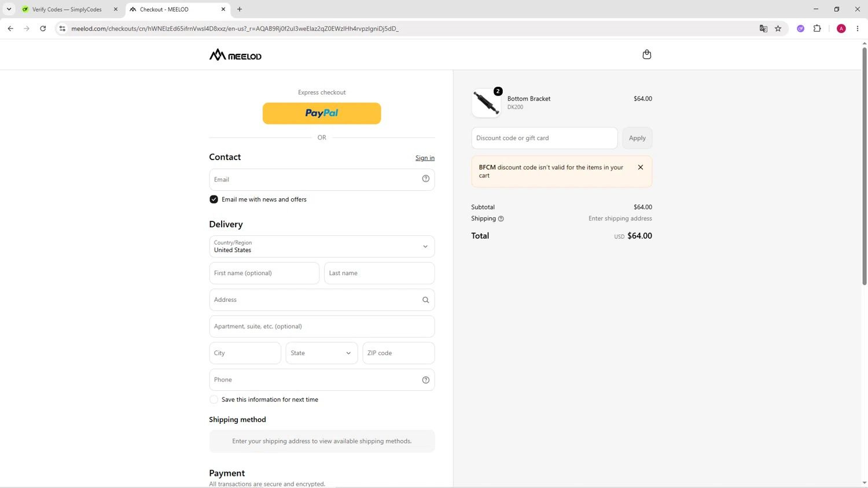Click the MEELOD logo
This screenshot has height=488, width=868.
point(236,55)
